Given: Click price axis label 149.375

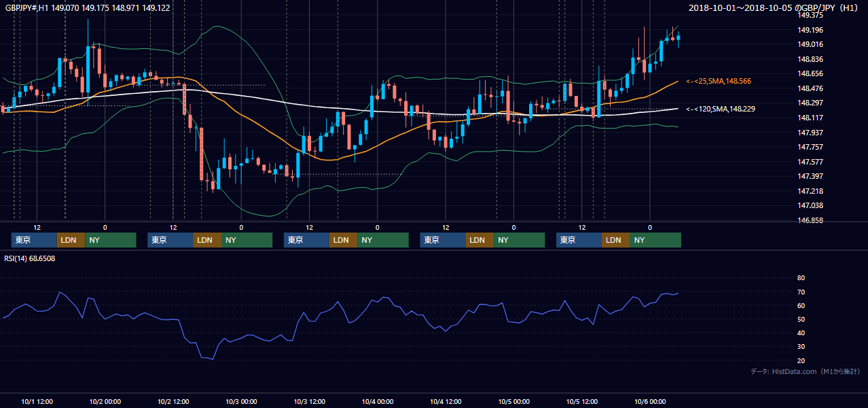Looking at the screenshot, I should [810, 15].
